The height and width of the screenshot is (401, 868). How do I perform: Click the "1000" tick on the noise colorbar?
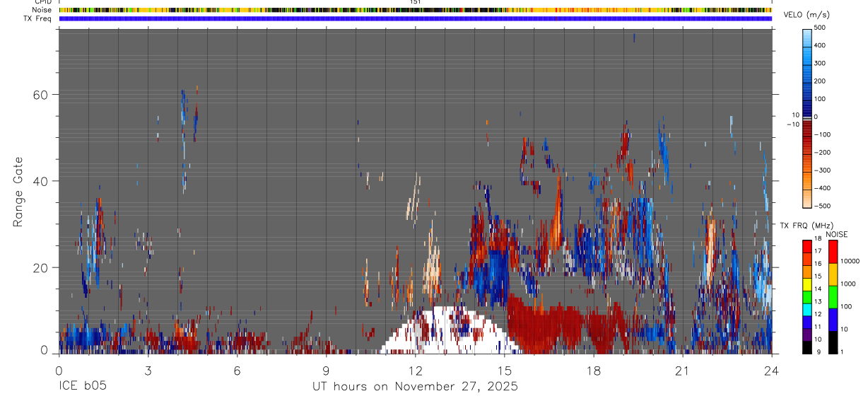[x=849, y=284]
